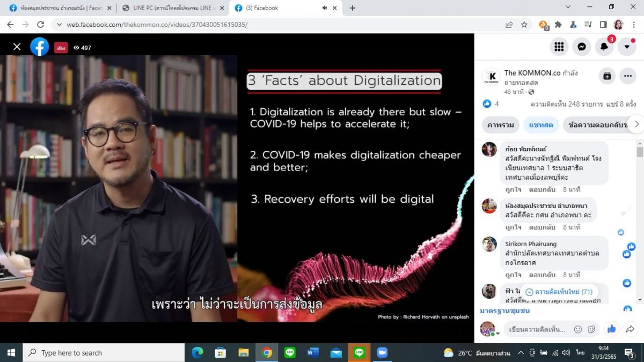Save the video with the collection icon
This screenshot has height=362, width=644.
pyautogui.click(x=607, y=76)
